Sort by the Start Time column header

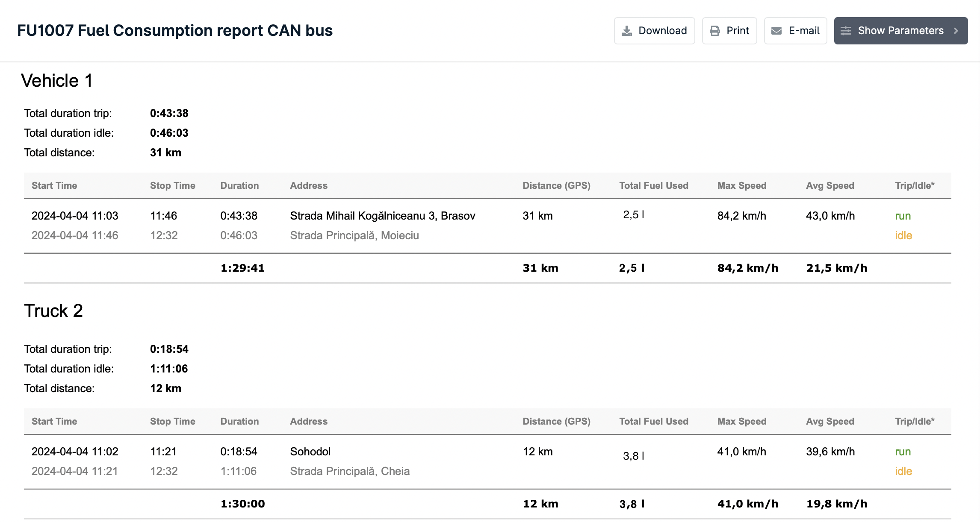[x=54, y=185]
